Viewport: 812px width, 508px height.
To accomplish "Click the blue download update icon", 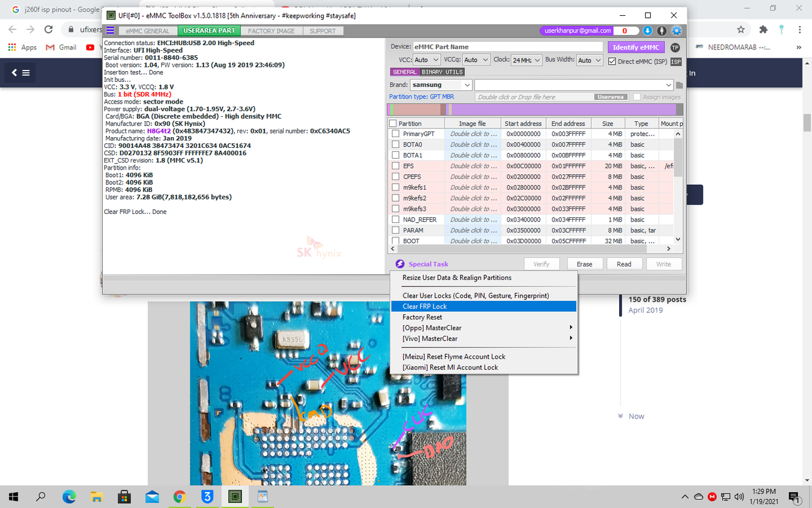I will 648,30.
